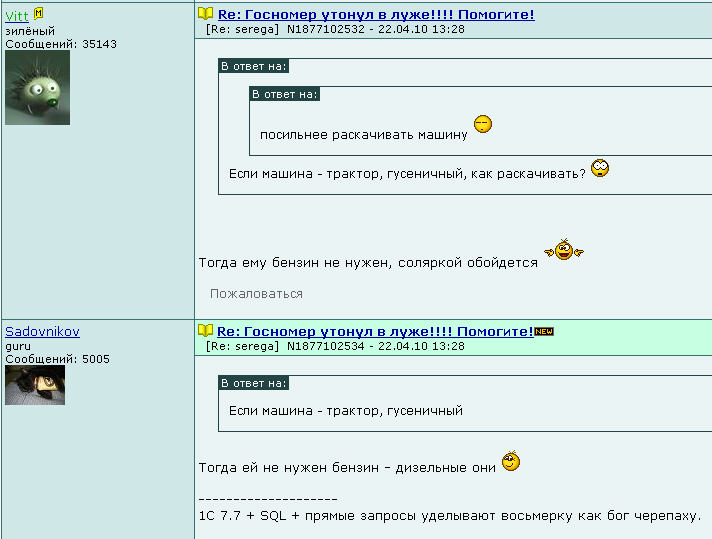This screenshot has height=539, width=712.
Task: Click book icon of Sadovnikov's post title
Action: pos(205,330)
